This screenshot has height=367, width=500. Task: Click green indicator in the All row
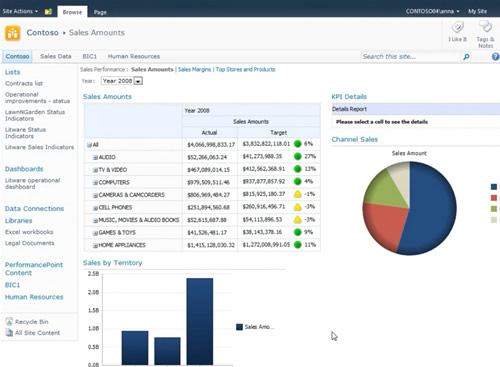pos(298,144)
